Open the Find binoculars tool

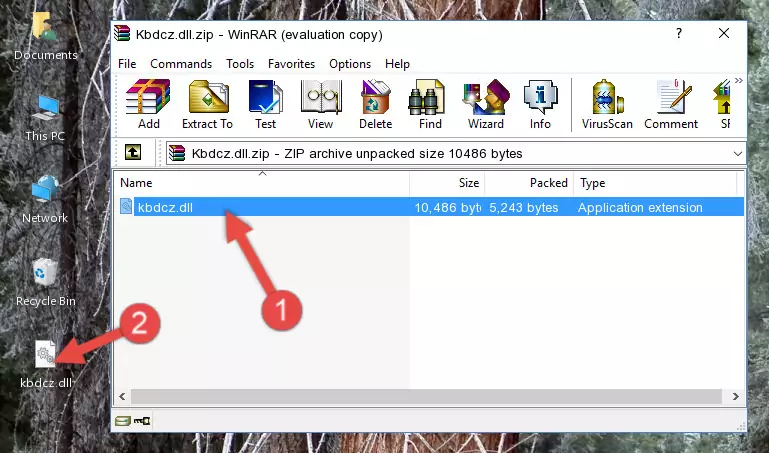[x=430, y=104]
